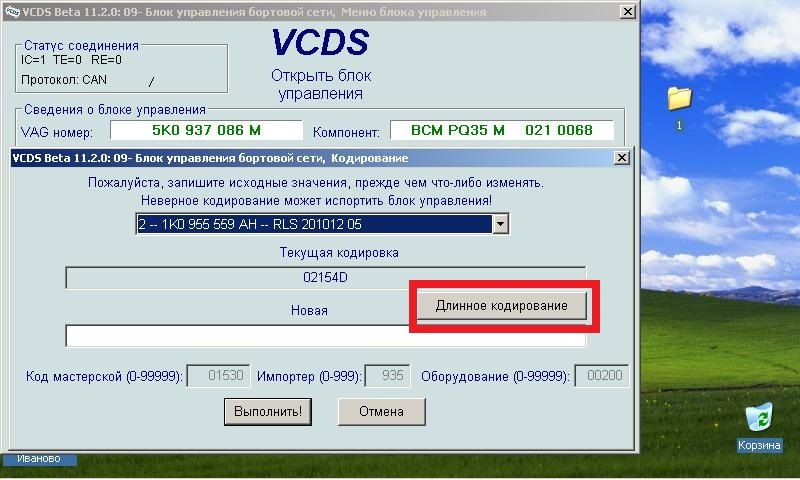Click the Импортер field 935
This screenshot has width=800, height=480.
[x=387, y=376]
